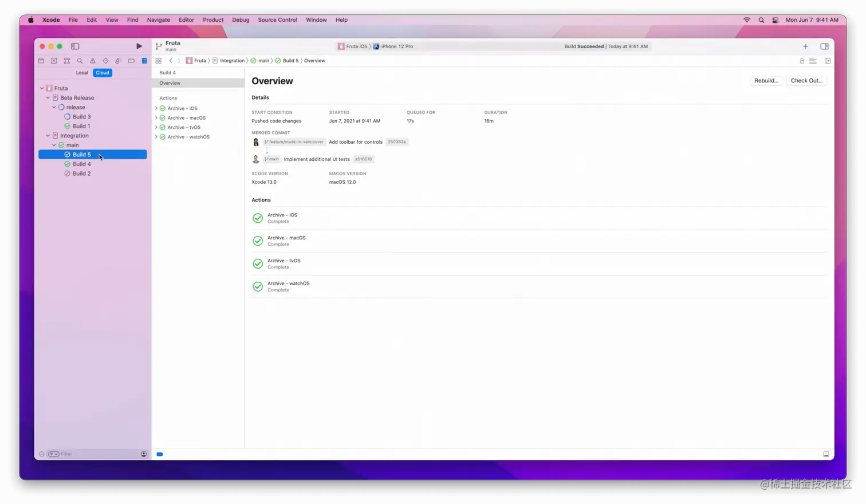Select Build 4 in the navigator
The width and height of the screenshot is (866, 504).
pos(81,164)
